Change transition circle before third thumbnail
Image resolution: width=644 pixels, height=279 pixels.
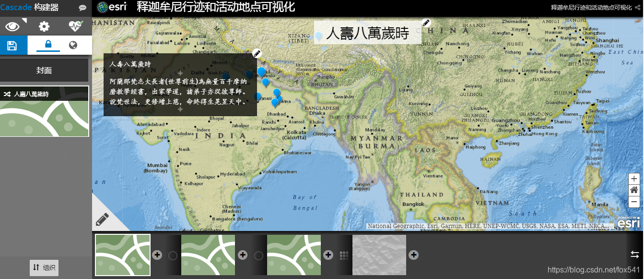[x=258, y=255]
